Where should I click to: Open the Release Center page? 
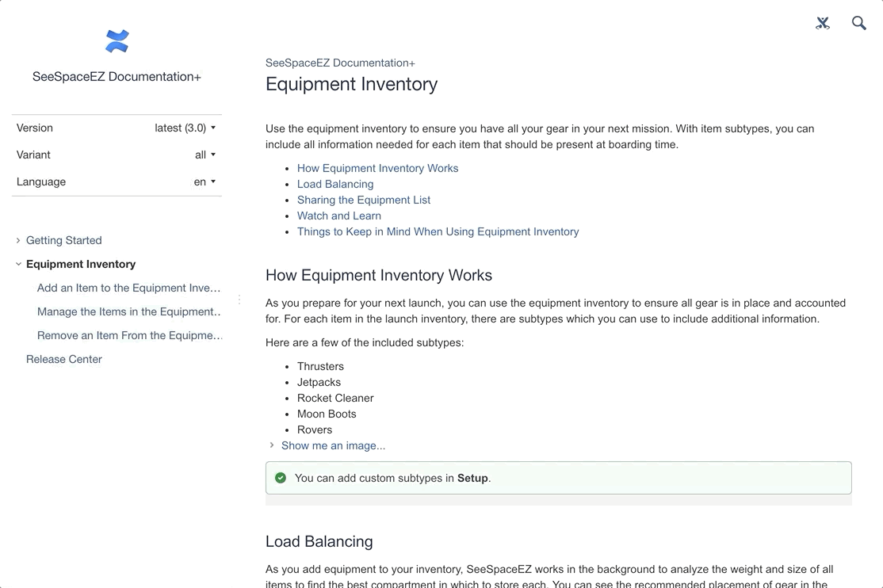click(x=64, y=359)
